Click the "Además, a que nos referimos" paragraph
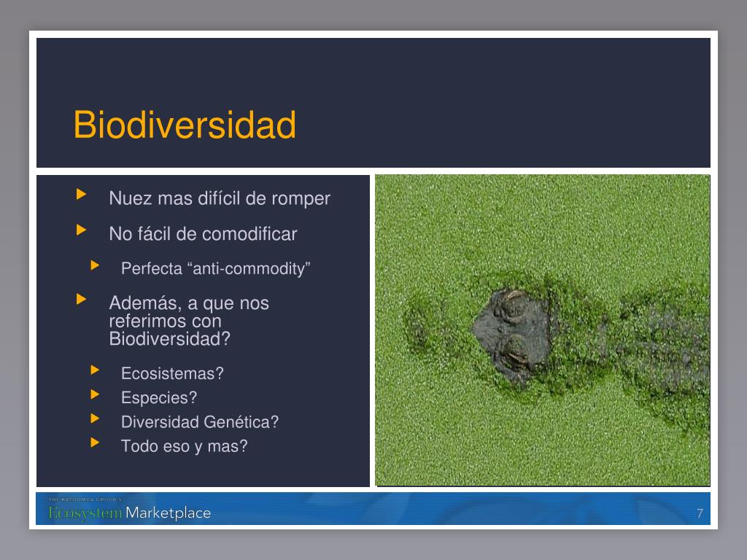747x560 pixels. coord(188,321)
